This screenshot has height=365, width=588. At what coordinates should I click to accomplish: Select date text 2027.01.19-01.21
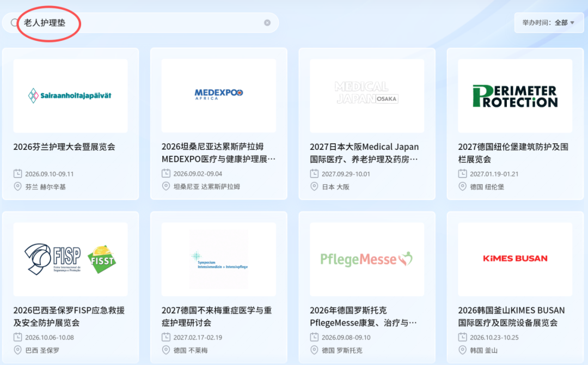494,174
